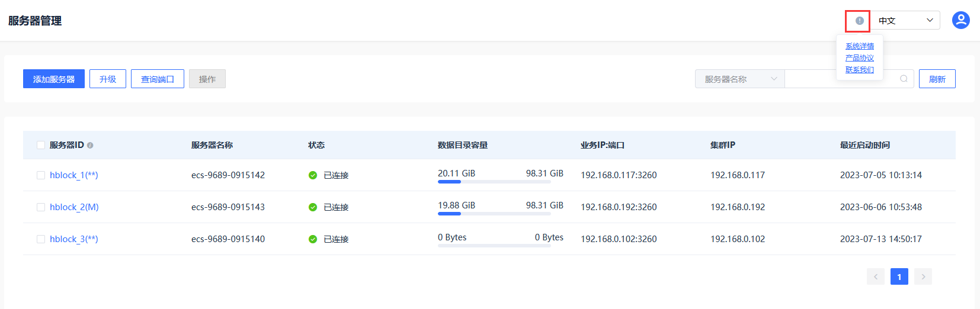This screenshot has width=980, height=309.
Task: Click the system info exclamation icon
Action: 860,21
